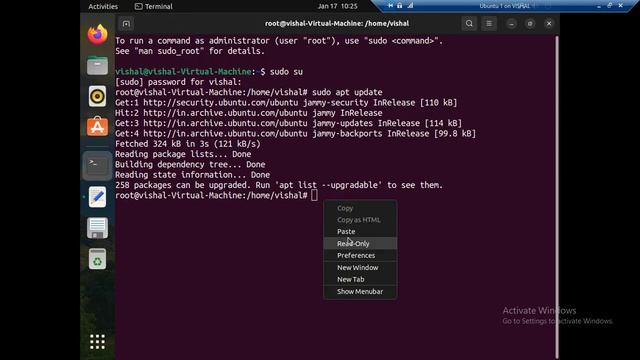
Task: Click 'Fetched 324 kB in 3s' line
Action: tap(188, 144)
